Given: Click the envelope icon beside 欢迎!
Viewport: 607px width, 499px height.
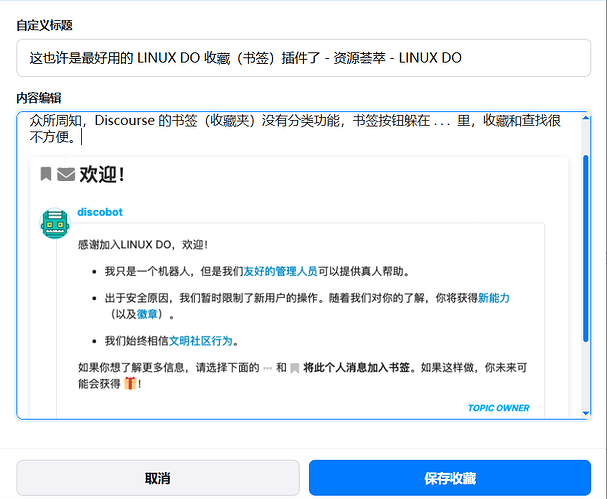Looking at the screenshot, I should [x=66, y=174].
